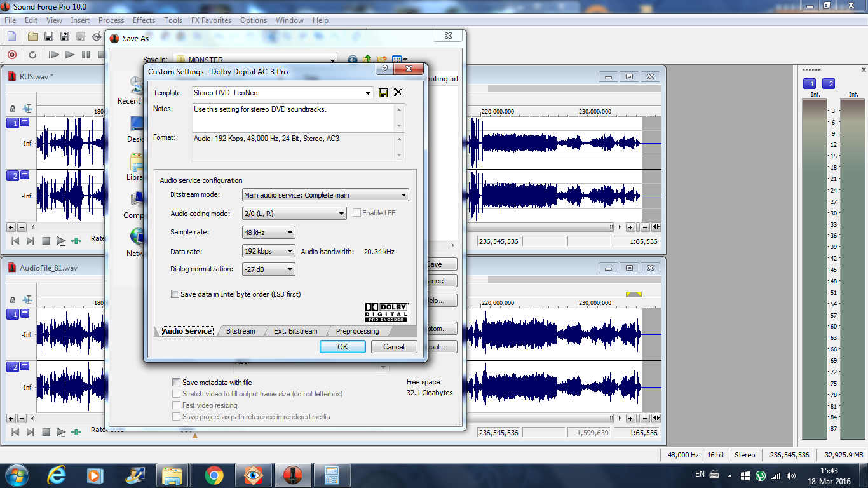Open the Sample rate dropdown

tap(290, 233)
